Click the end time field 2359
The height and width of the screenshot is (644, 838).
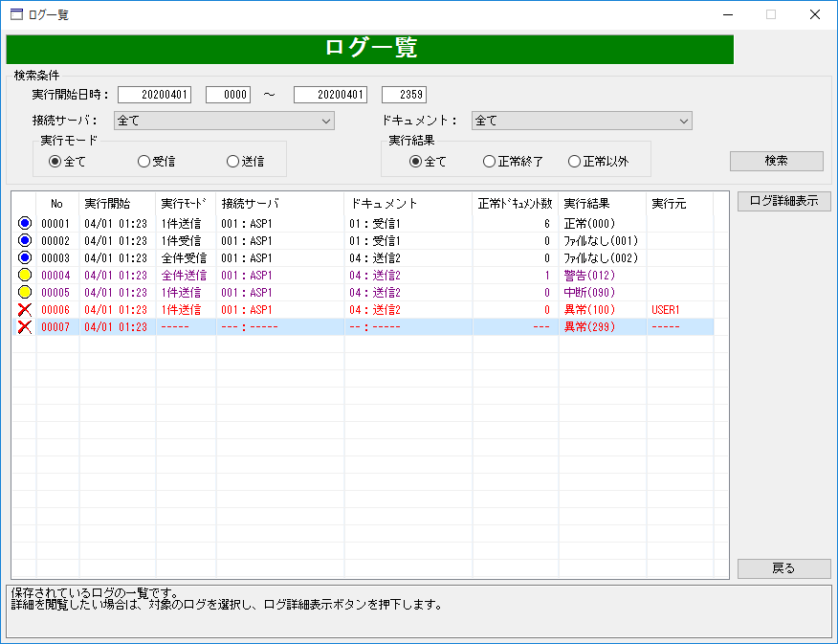pyautogui.click(x=404, y=95)
